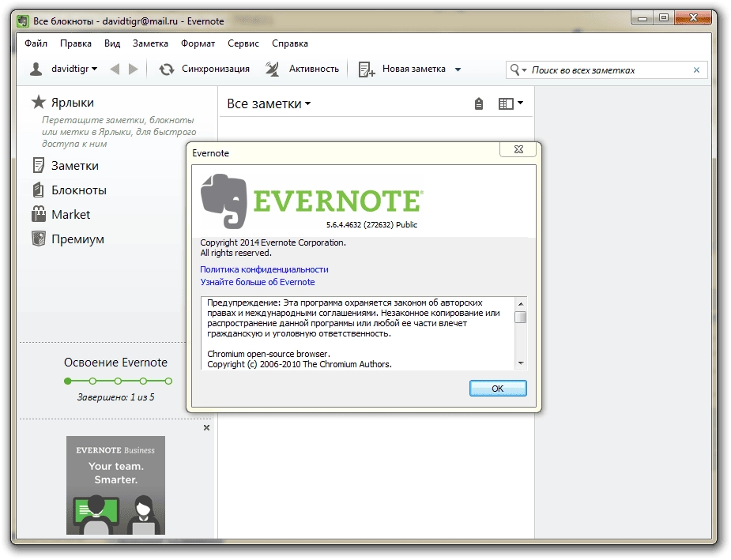
Task: Select Ярлыки heading in sidebar
Action: (x=72, y=103)
